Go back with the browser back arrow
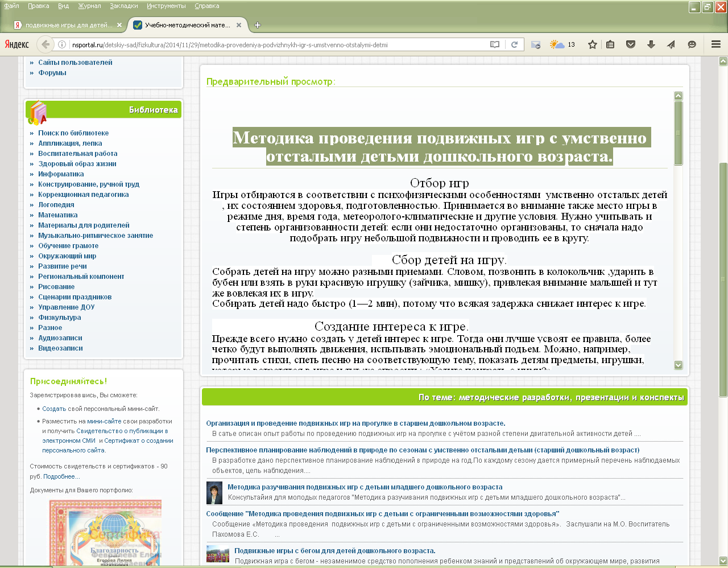The height and width of the screenshot is (568, 728). click(45, 44)
